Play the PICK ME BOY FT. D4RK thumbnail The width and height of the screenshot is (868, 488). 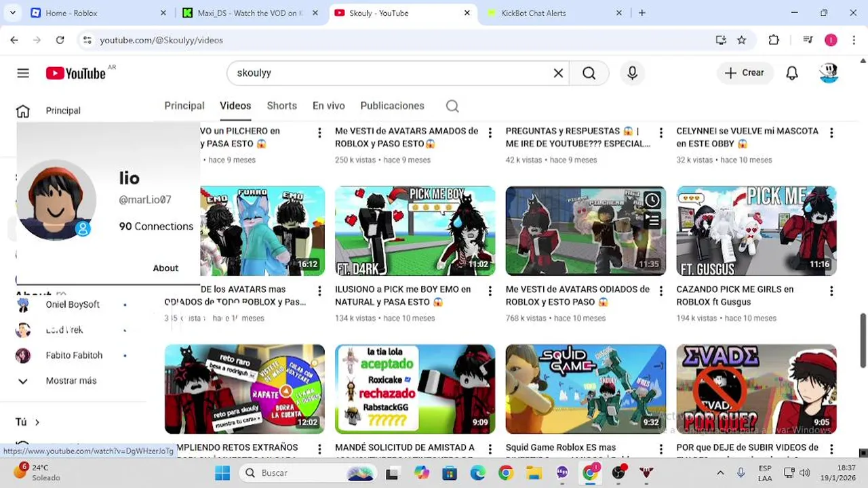[x=415, y=231]
